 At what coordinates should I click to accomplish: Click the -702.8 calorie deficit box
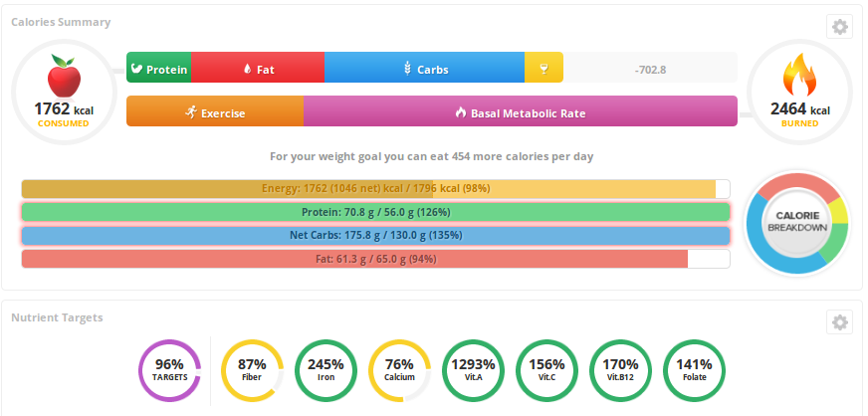(650, 69)
